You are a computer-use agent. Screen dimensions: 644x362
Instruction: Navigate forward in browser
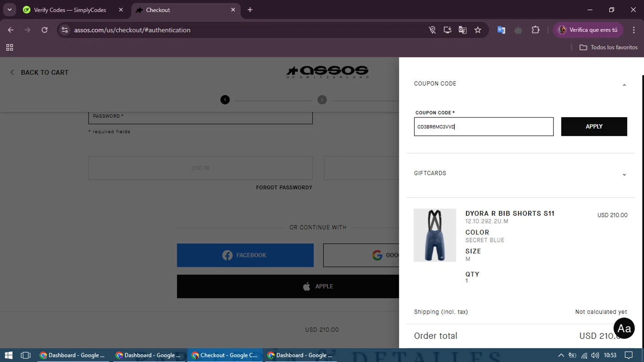click(x=27, y=30)
